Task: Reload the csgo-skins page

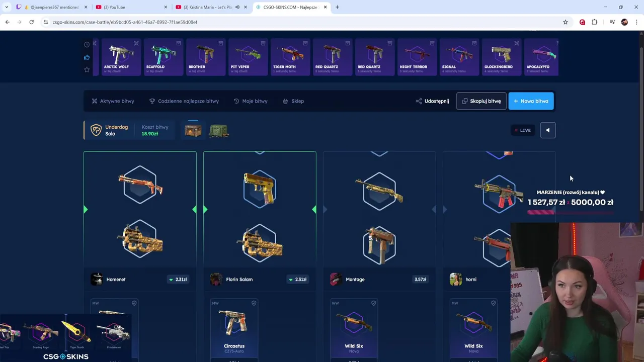Action: pyautogui.click(x=31, y=22)
